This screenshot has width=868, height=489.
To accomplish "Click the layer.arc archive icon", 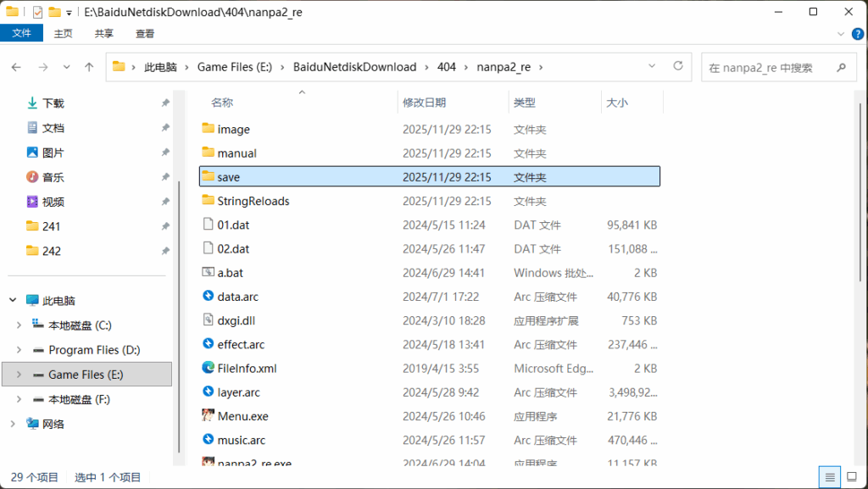I will [209, 391].
